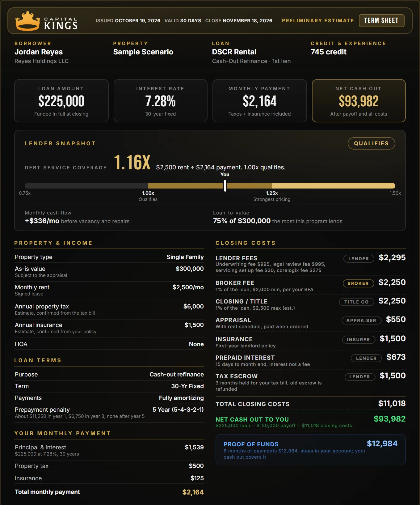Click '745 credit' text
The width and height of the screenshot is (420, 505).
[x=329, y=52]
